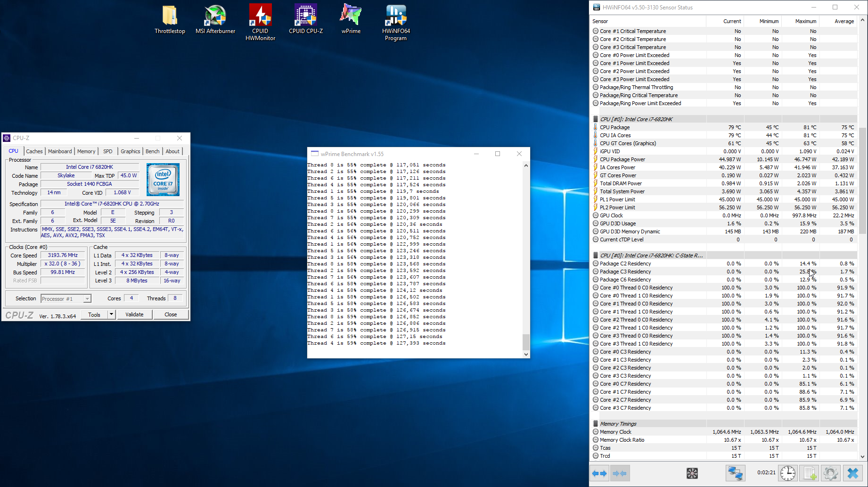Click Average column header in HWiNFO

[x=838, y=21]
